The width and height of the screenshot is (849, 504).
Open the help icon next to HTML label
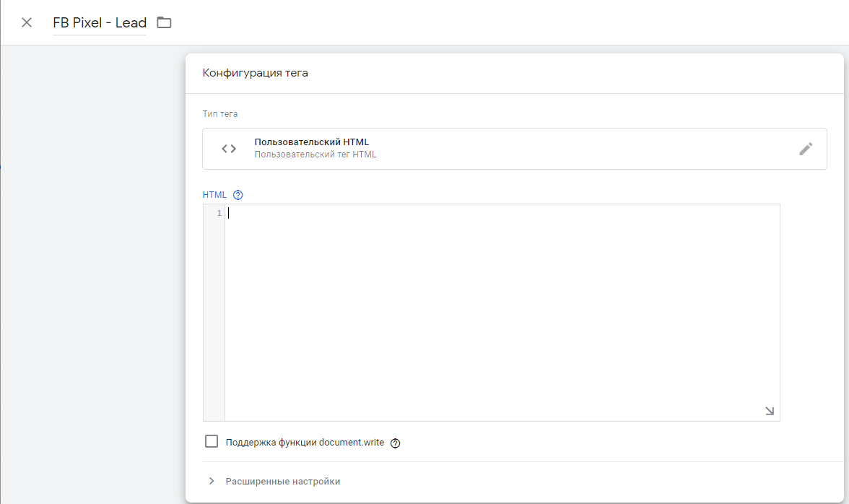point(238,195)
